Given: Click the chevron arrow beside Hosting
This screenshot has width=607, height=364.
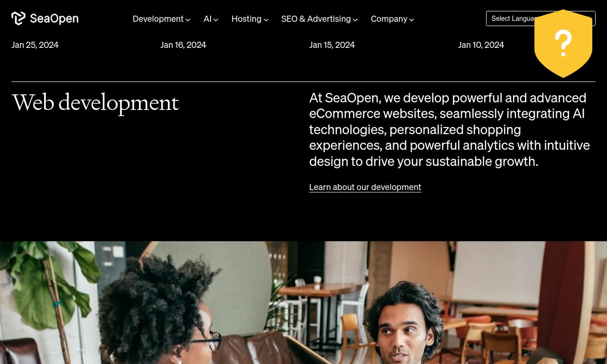Looking at the screenshot, I should point(266,19).
